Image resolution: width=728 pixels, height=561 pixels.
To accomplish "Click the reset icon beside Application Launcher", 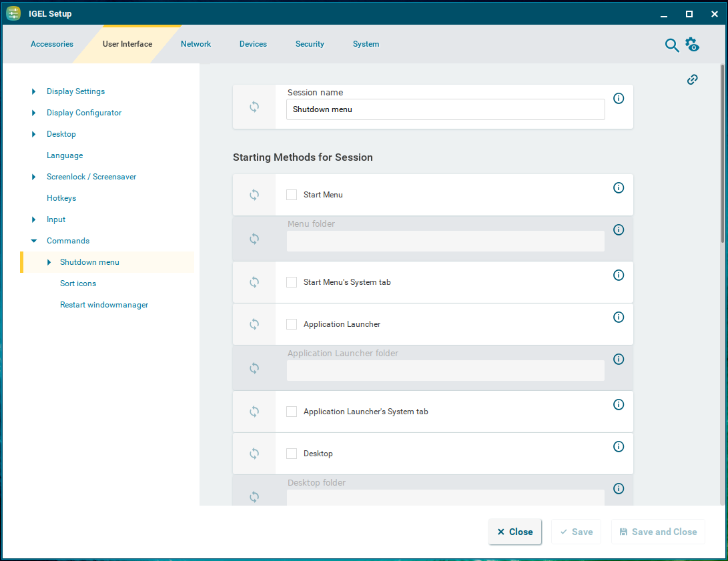I will coord(254,324).
